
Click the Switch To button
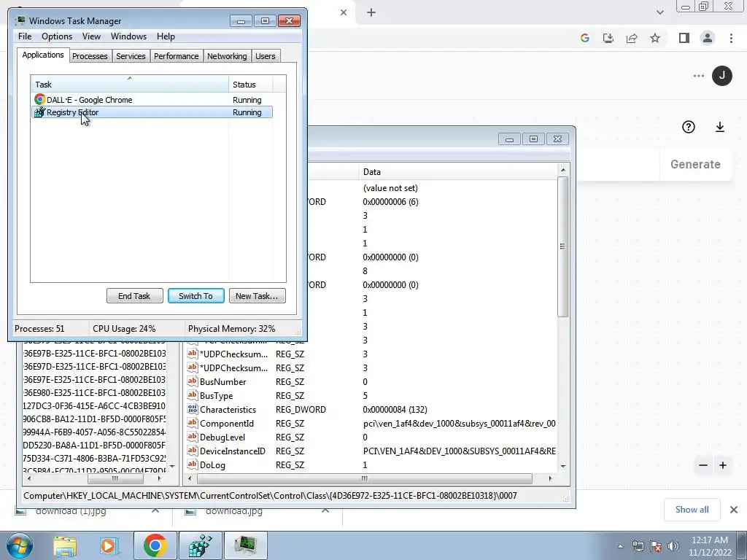196,296
